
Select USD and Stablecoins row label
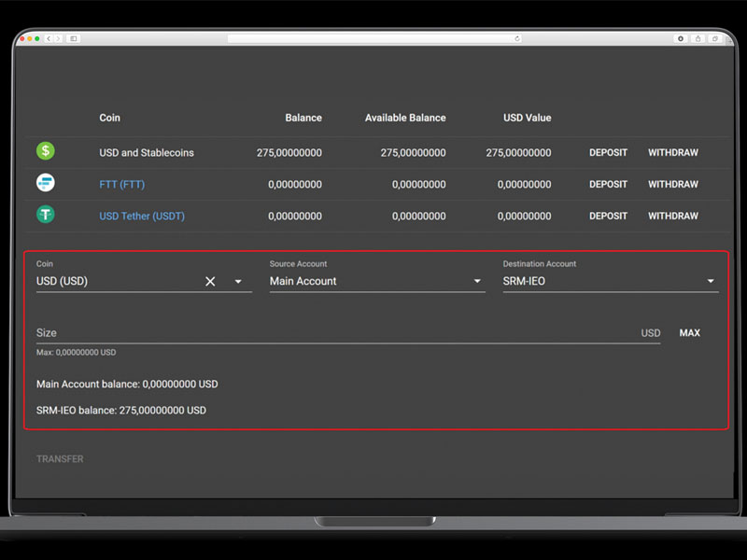click(147, 153)
